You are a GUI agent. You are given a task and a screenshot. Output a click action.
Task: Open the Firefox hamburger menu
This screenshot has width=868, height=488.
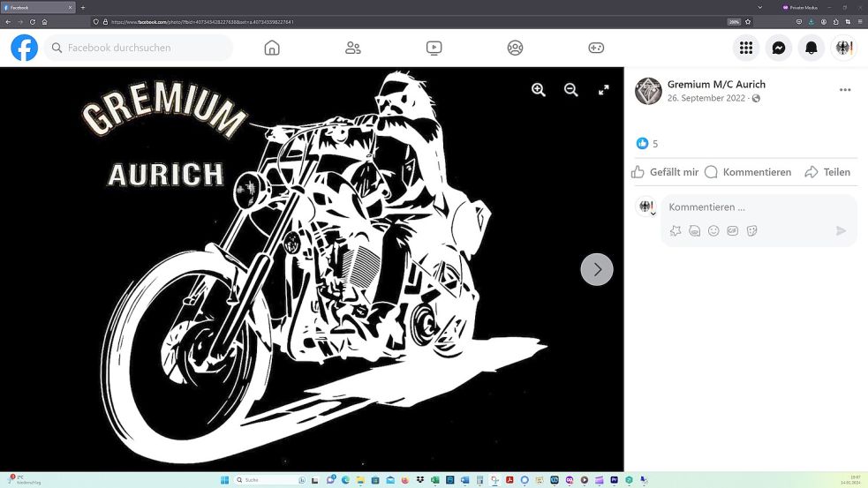[x=860, y=21]
